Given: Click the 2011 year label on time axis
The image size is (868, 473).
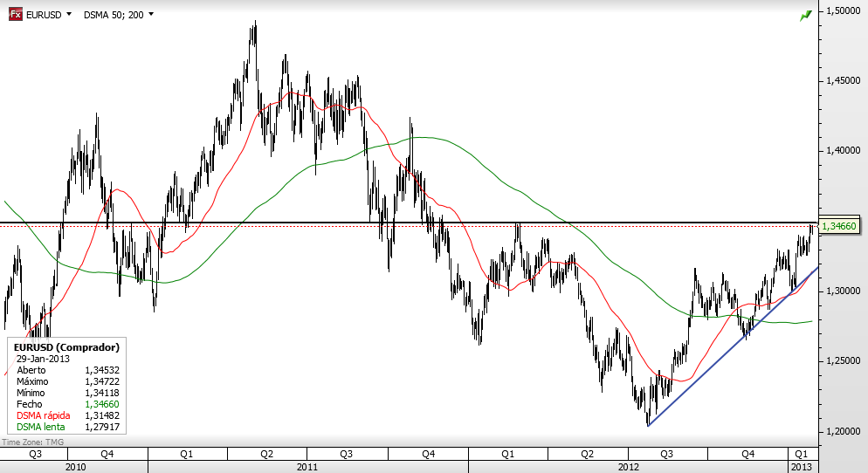Looking at the screenshot, I should tap(307, 467).
